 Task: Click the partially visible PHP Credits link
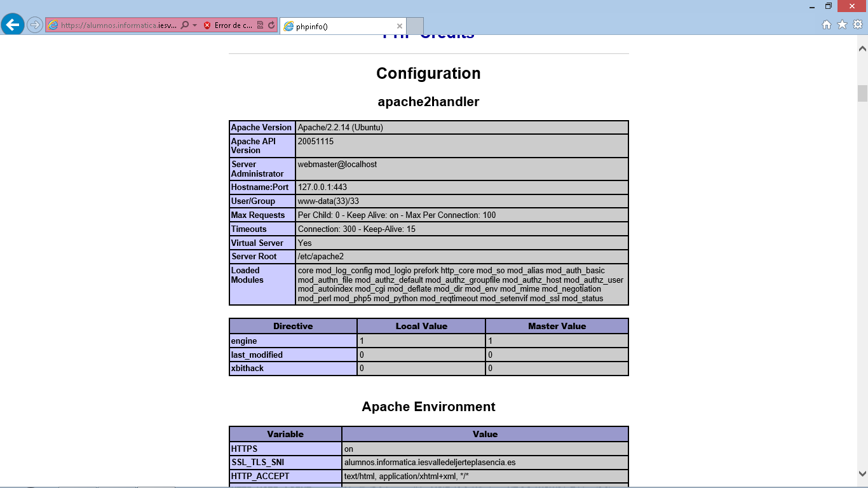(x=428, y=37)
